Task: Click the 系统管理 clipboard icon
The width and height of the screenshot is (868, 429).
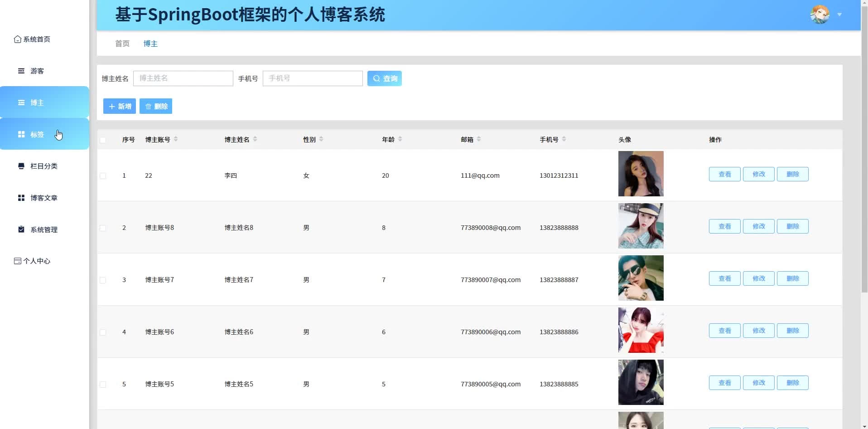Action: tap(21, 229)
